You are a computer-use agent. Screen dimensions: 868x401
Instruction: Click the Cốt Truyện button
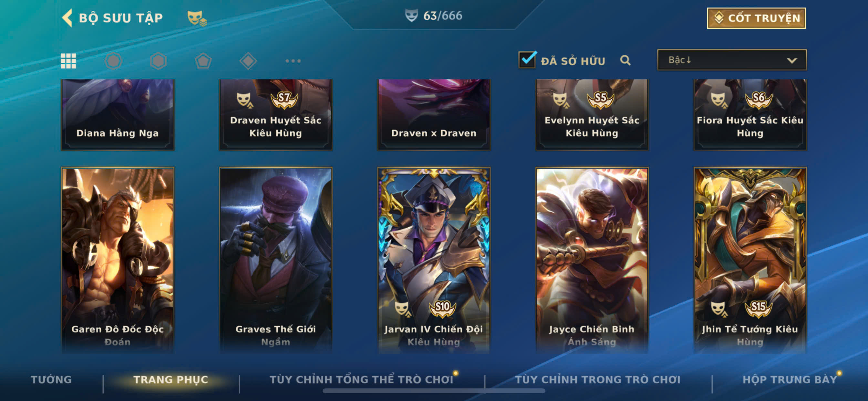click(x=756, y=18)
